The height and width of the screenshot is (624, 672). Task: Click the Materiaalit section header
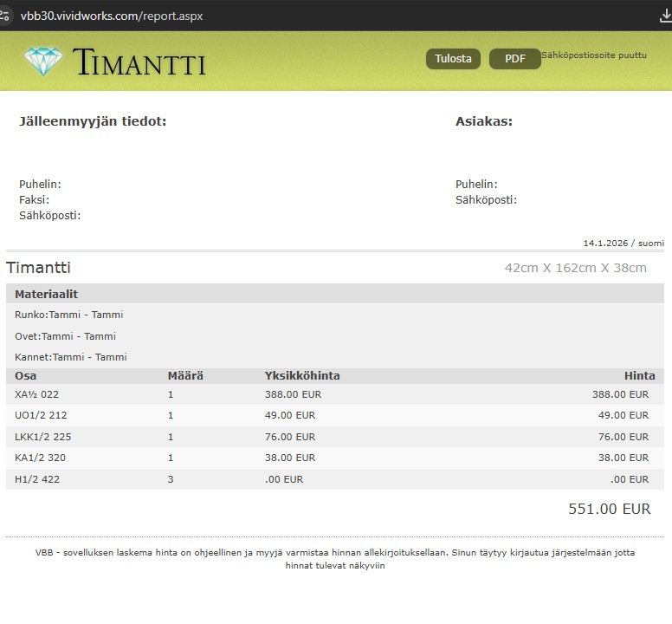pyautogui.click(x=46, y=294)
